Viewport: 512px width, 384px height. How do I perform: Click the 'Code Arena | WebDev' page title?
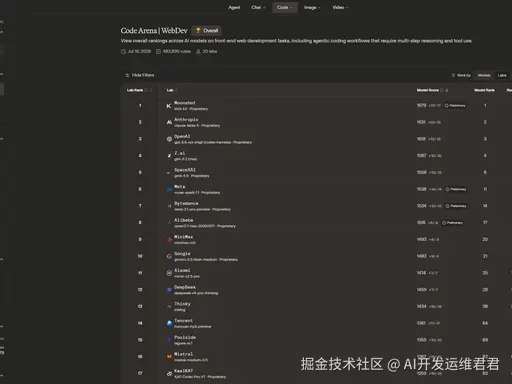click(154, 31)
